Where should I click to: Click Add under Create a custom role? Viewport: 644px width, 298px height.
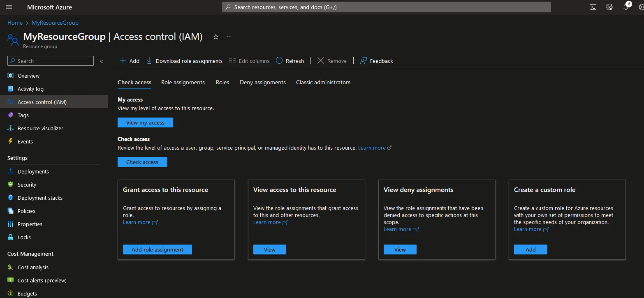pyautogui.click(x=530, y=249)
